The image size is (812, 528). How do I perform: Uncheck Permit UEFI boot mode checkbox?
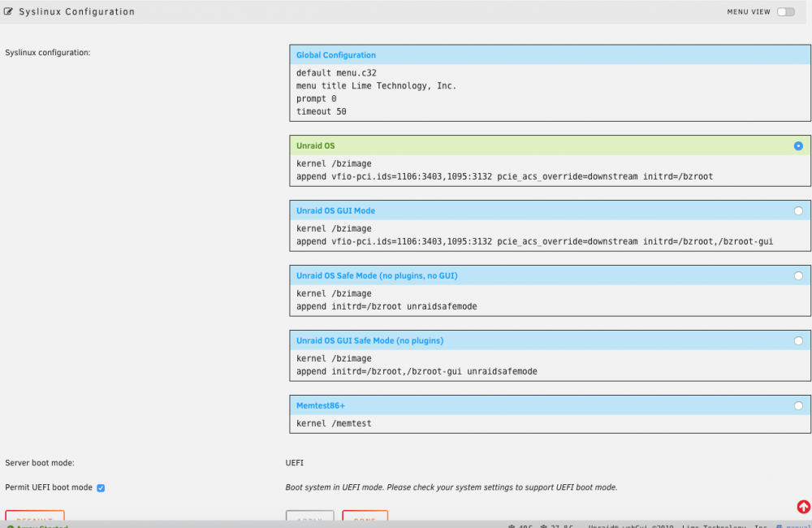[101, 487]
